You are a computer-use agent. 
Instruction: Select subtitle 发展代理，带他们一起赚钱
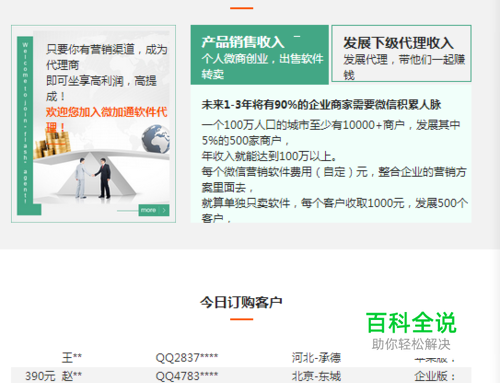tap(404, 67)
